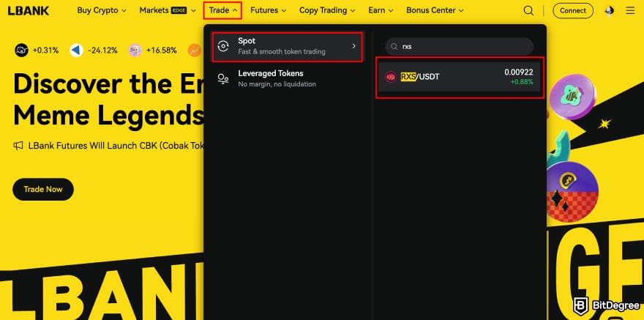Click the -24.12% ticker value

[x=102, y=51]
